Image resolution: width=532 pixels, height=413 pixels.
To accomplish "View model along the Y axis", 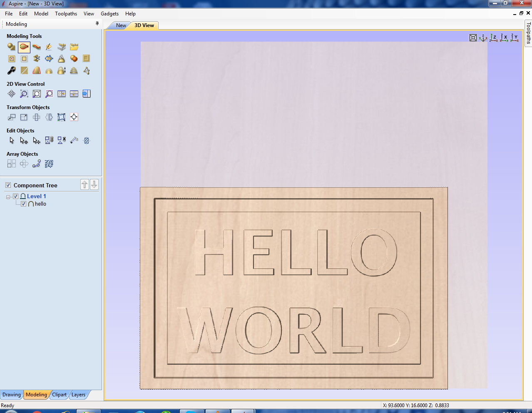I will [x=515, y=38].
